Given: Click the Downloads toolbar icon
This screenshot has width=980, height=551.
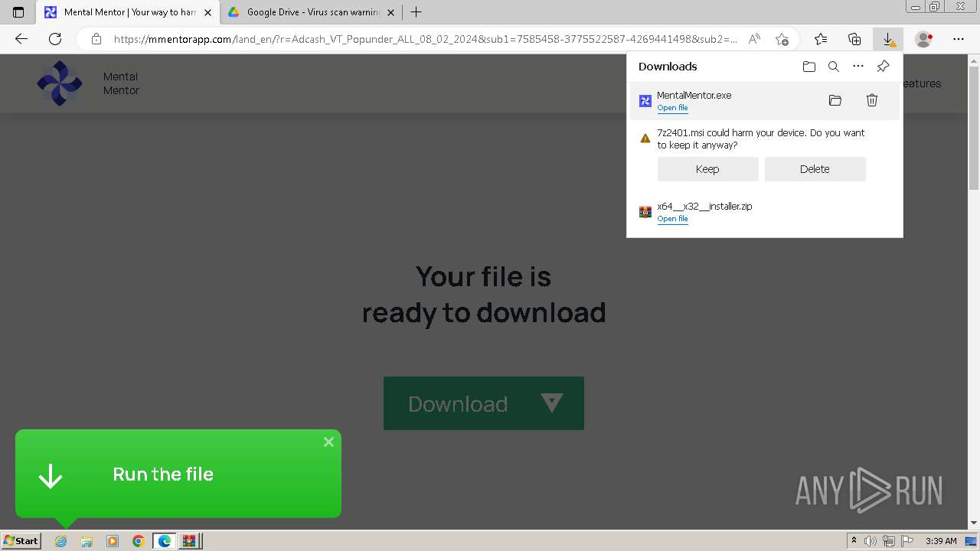Looking at the screenshot, I should 888,39.
